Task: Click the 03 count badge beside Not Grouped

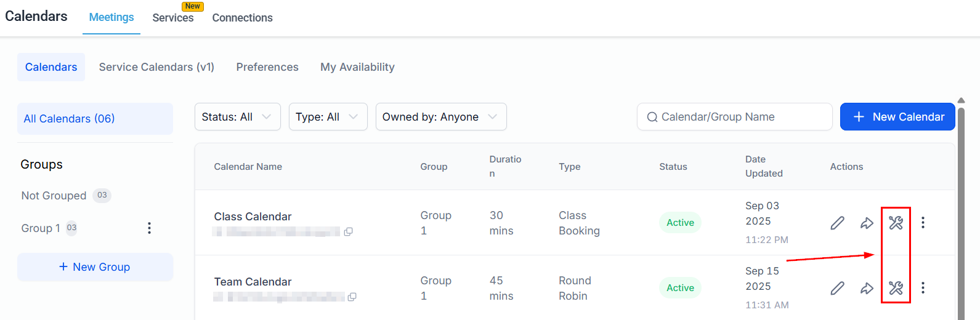Action: point(102,195)
